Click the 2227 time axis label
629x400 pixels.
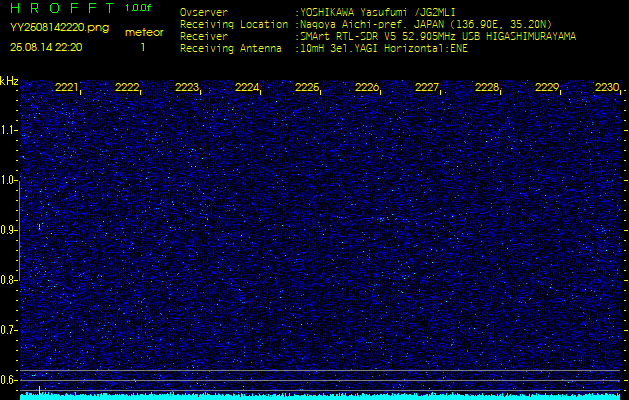426,87
